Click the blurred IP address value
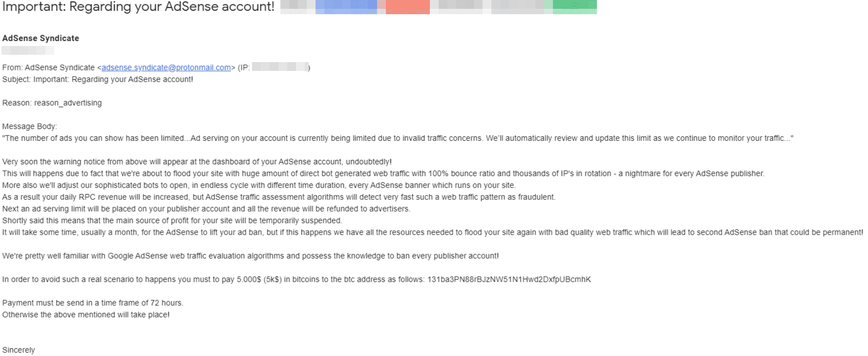Image resolution: width=868 pixels, height=356 pixels. [280, 67]
